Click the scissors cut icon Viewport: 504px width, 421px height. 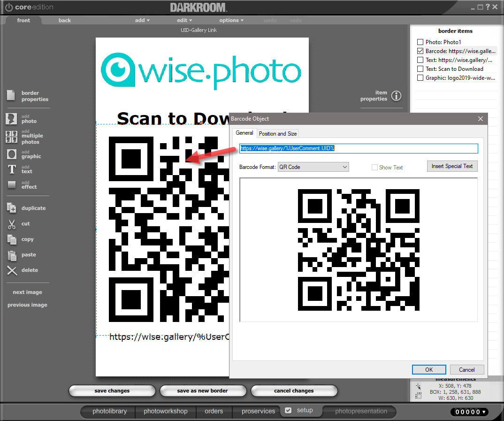click(12, 224)
